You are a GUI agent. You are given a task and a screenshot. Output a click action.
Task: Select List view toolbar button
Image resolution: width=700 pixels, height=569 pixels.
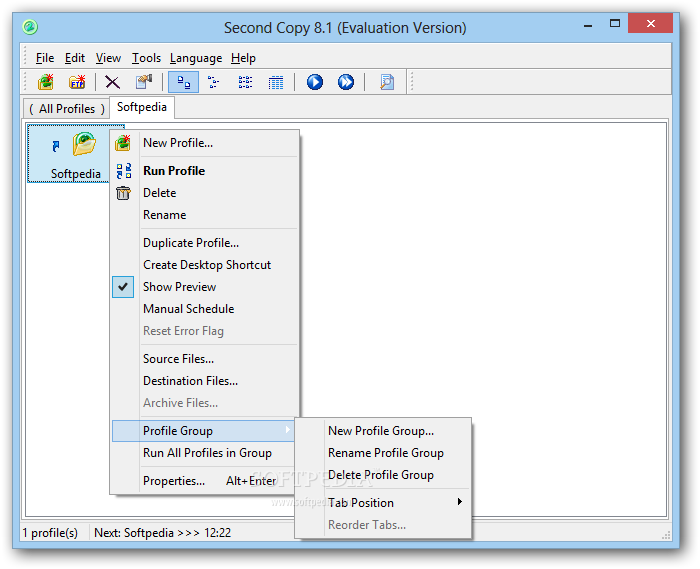click(x=245, y=82)
